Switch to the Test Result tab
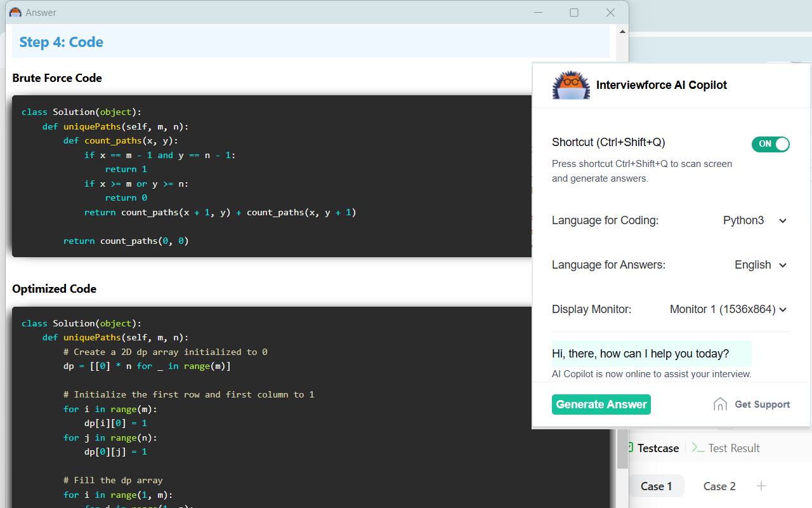812x508 pixels. point(733,448)
